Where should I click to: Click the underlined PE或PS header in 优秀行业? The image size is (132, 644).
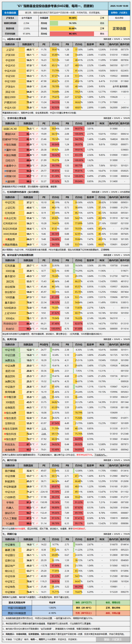pos(44,344)
